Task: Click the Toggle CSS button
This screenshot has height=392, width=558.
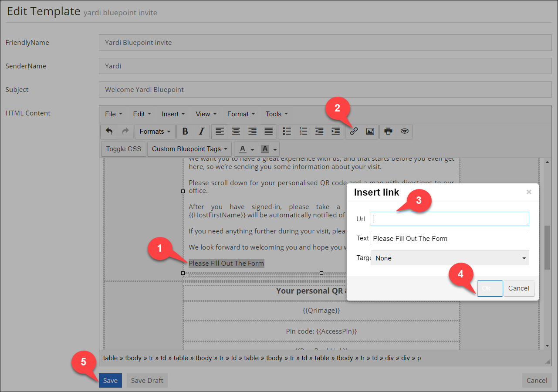Action: click(124, 149)
